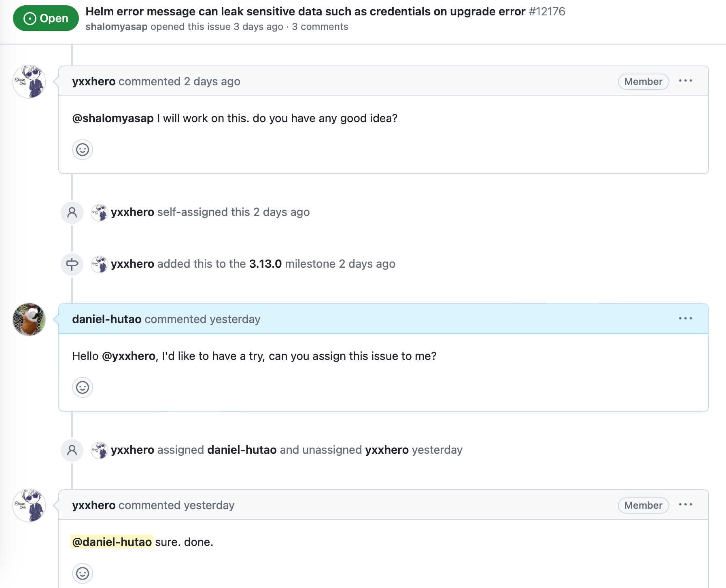Add emoji reaction to yxxhero's last comment
The width and height of the screenshot is (726, 588).
tap(82, 573)
